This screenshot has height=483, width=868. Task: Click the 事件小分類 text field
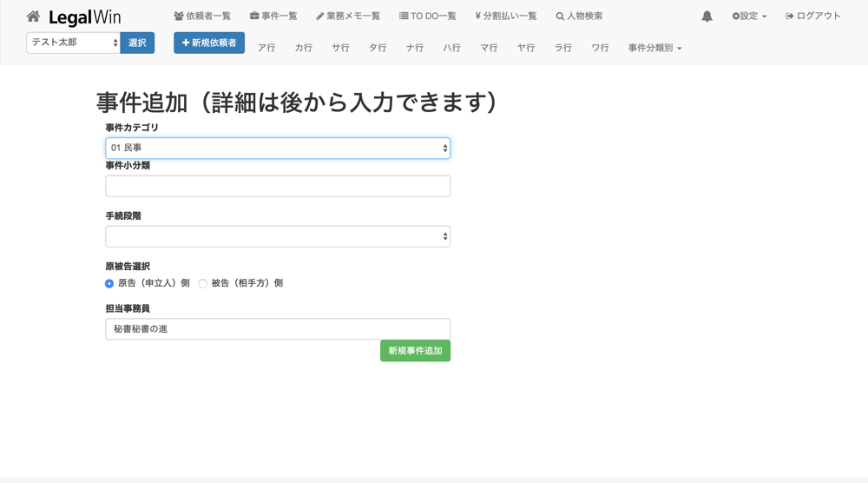pos(278,186)
